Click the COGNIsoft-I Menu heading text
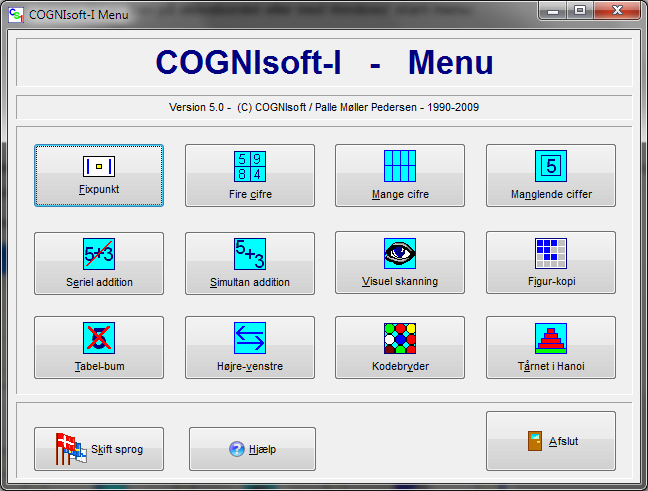This screenshot has height=491, width=648. [x=324, y=63]
